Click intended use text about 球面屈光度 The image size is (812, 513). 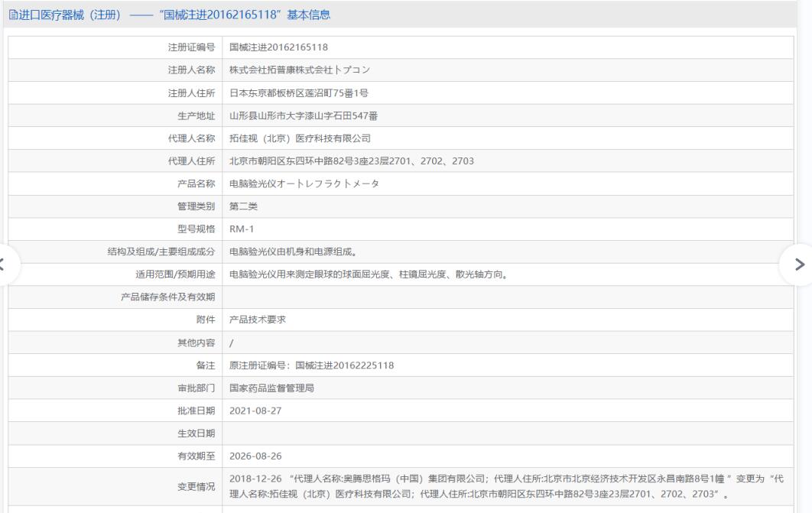(369, 274)
